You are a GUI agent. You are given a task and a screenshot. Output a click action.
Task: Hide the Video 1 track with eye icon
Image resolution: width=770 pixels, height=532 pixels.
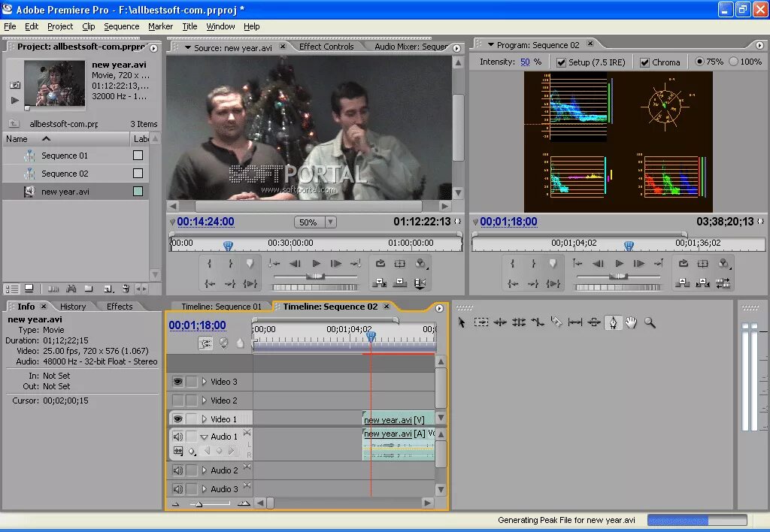coord(178,419)
